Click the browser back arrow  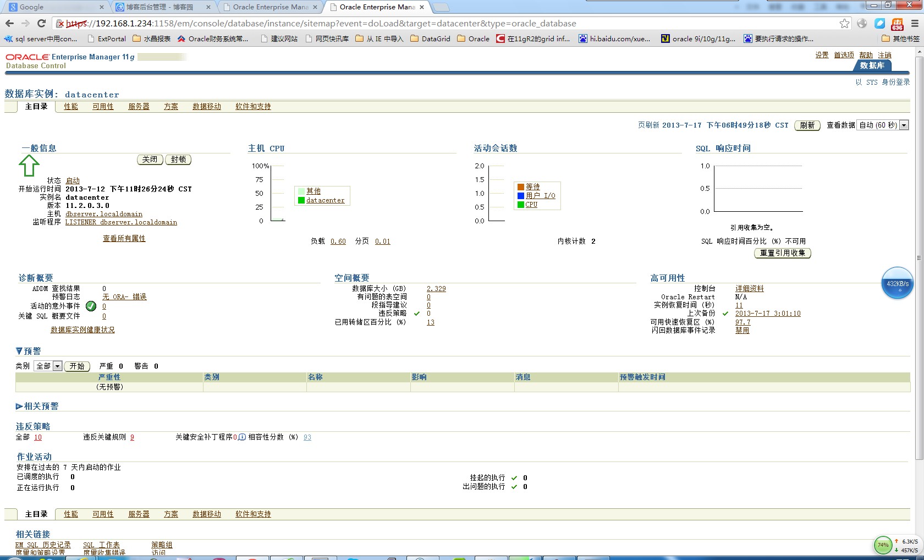(9, 23)
